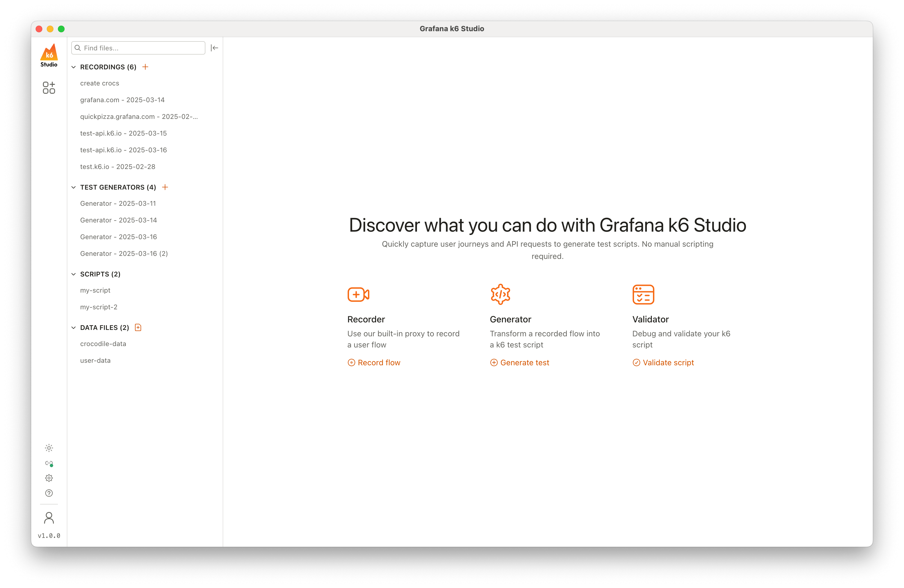Open Help with the question mark icon

49,493
